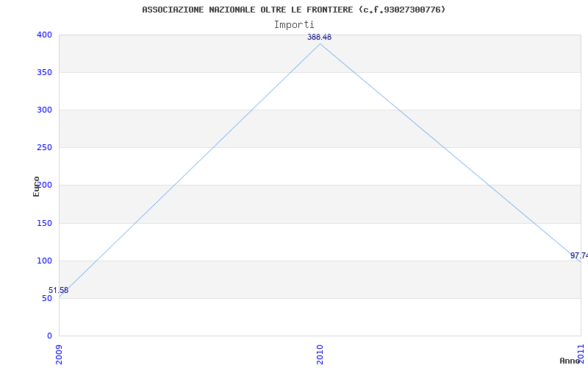Click the 51.58 data point label
Screen dimensions: 588x368
[x=59, y=290]
